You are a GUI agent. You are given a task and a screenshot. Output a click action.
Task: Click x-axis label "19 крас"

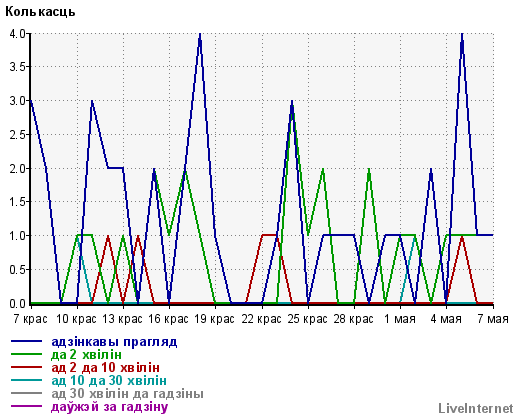[215, 319]
